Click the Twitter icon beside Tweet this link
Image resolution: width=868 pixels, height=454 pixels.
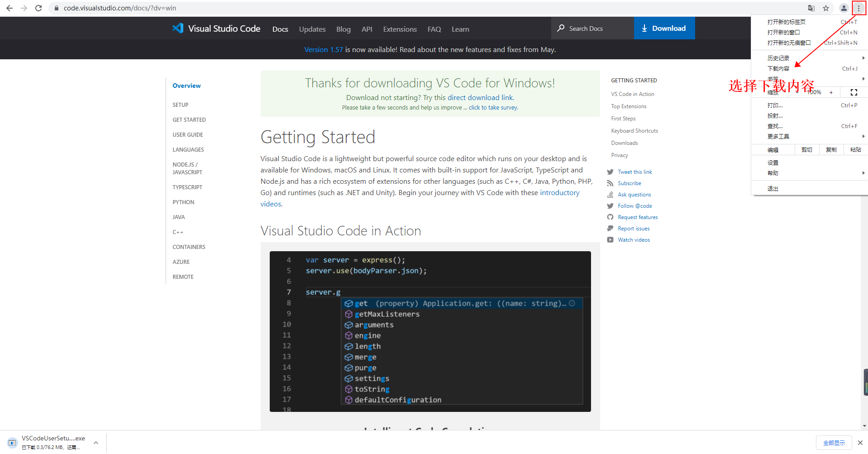(610, 172)
